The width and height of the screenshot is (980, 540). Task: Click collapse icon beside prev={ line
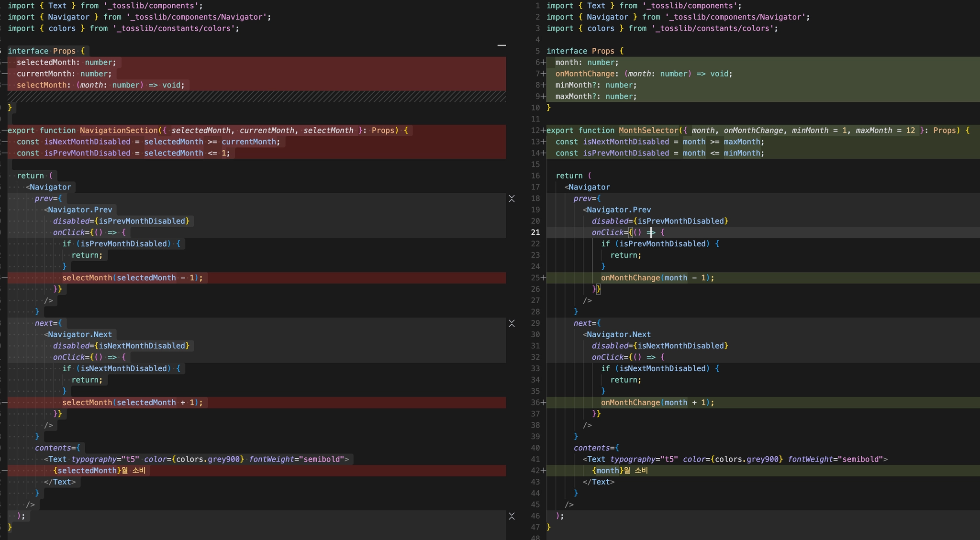tap(512, 198)
